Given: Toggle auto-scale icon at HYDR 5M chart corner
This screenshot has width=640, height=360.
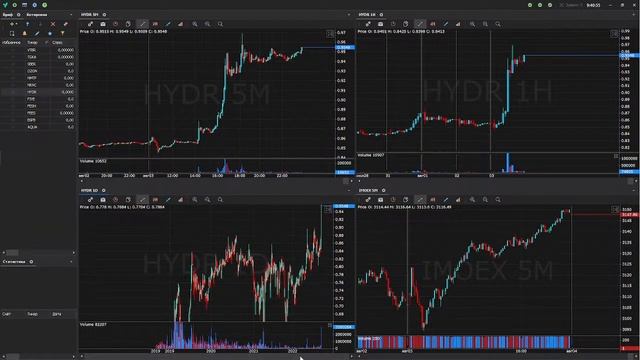Looking at the screenshot, I should click(330, 34).
